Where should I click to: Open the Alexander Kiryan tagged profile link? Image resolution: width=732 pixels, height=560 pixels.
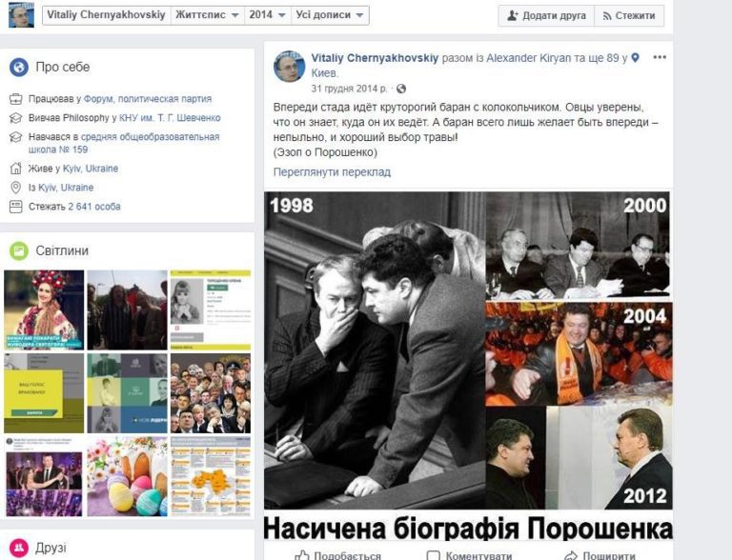click(x=528, y=58)
